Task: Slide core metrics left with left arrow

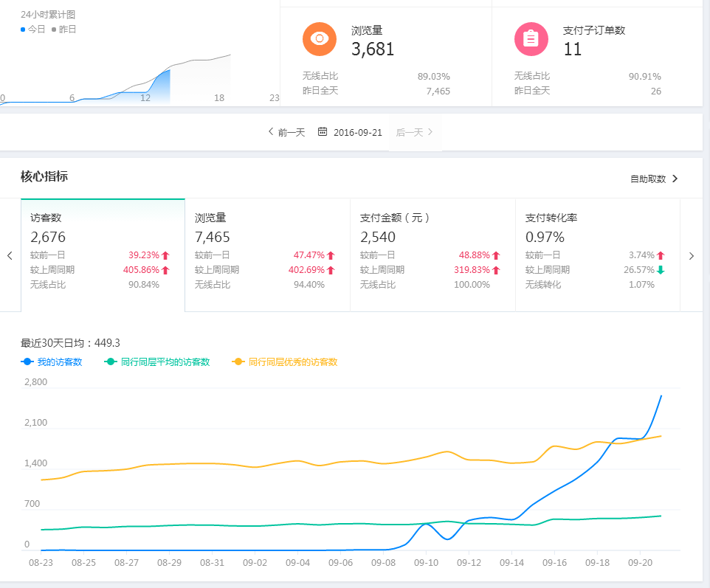Action: tap(10, 256)
